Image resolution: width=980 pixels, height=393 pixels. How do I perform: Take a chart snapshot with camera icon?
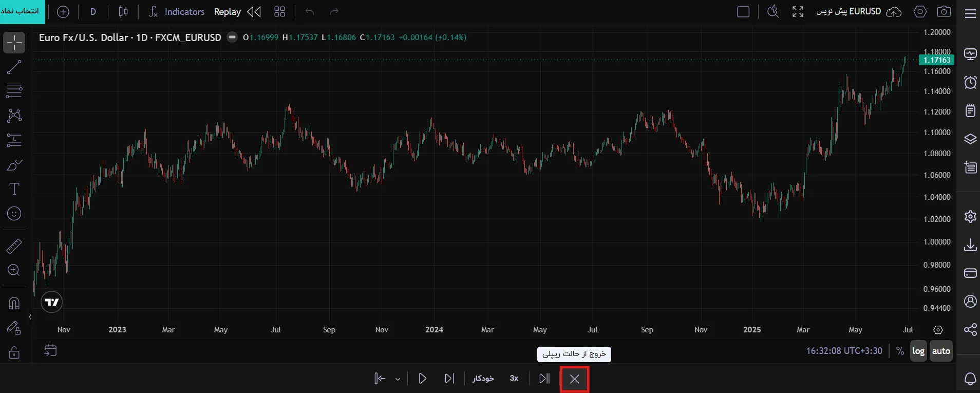click(944, 12)
